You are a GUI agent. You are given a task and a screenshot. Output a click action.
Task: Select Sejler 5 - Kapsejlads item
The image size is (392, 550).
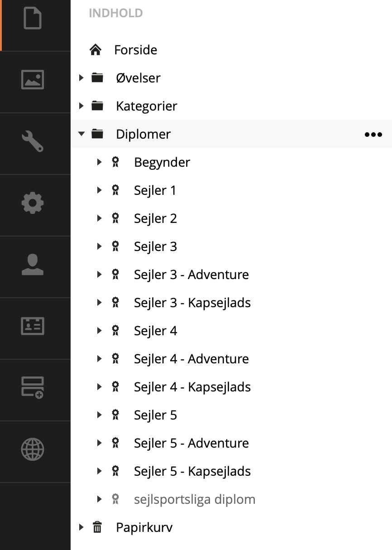[192, 471]
